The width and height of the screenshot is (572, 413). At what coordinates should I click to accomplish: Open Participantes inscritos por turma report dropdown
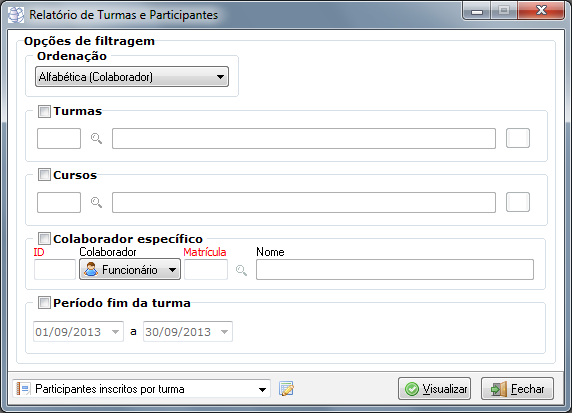pyautogui.click(x=142, y=389)
